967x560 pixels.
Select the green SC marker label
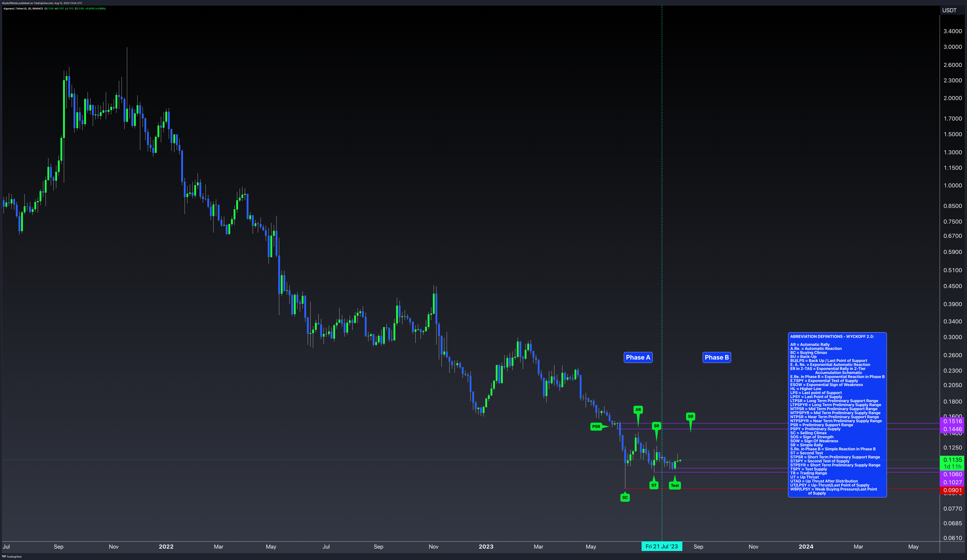tap(625, 498)
